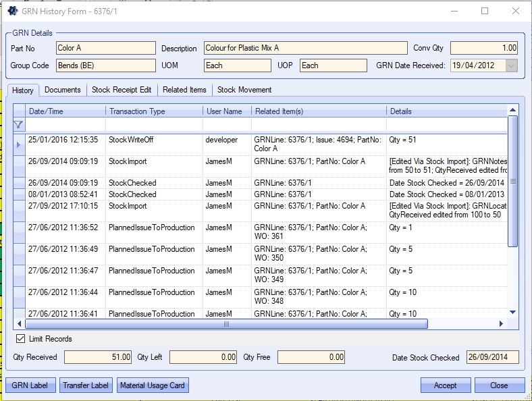Screen dimensions: 532x401
Task: Maximize the GRN History Form window
Action: pos(485,11)
